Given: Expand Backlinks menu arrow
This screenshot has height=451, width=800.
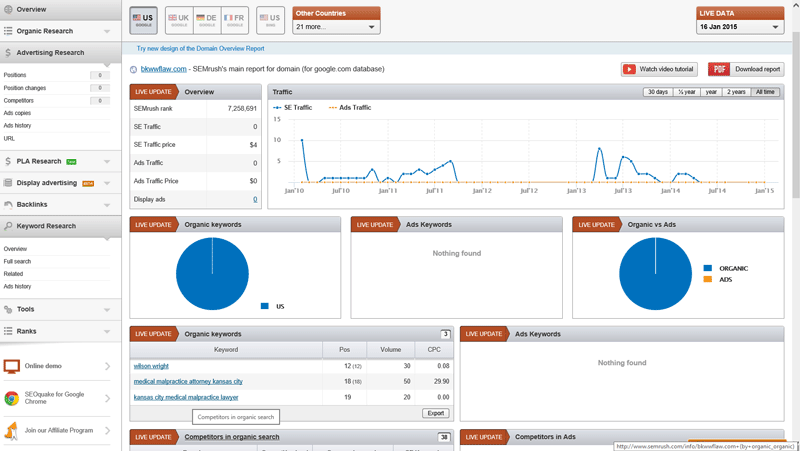Looking at the screenshot, I should point(107,205).
